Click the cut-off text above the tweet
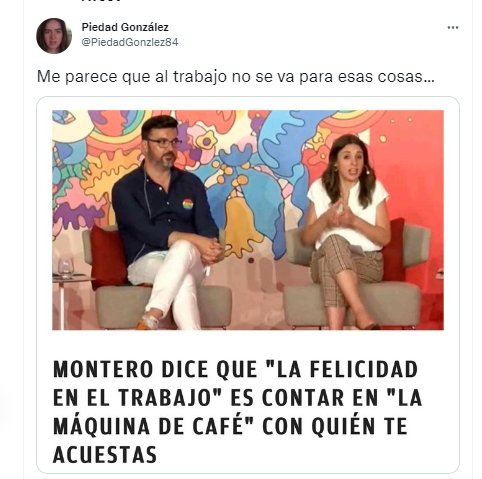This screenshot has width=482, height=479. click(102, 1)
